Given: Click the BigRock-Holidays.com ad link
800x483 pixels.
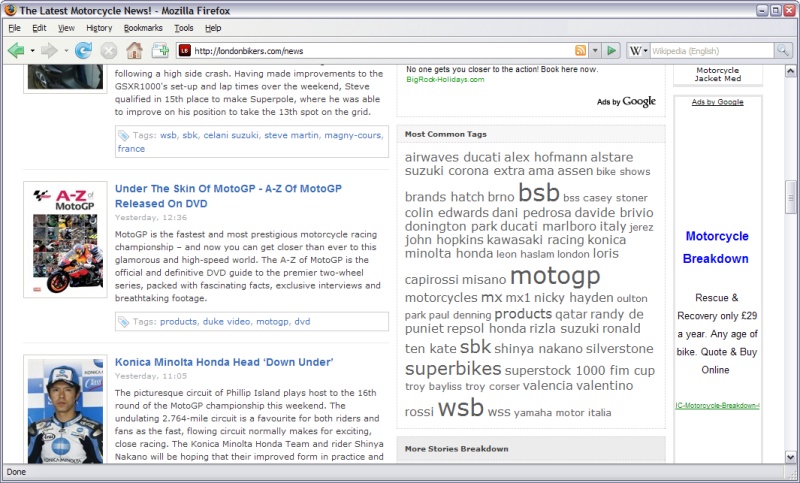Looking at the screenshot, I should click(445, 79).
